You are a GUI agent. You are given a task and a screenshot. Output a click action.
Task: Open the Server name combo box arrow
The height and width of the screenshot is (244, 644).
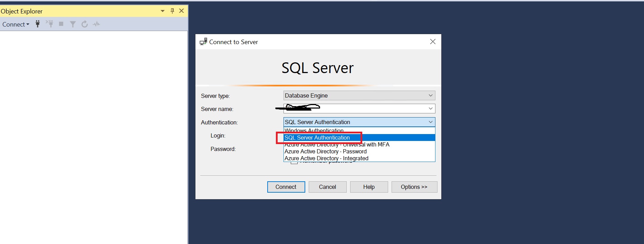[431, 109]
